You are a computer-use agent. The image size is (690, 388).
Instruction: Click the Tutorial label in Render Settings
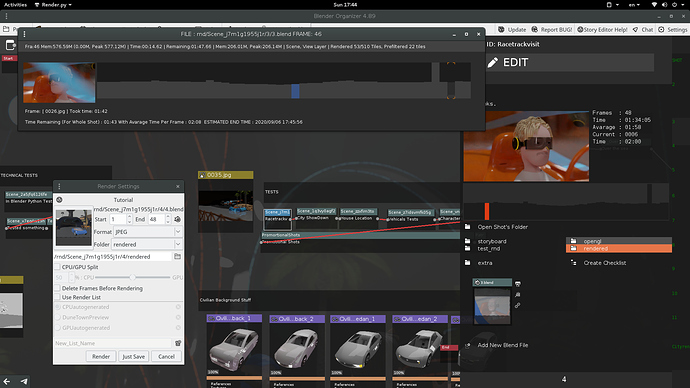coord(123,200)
